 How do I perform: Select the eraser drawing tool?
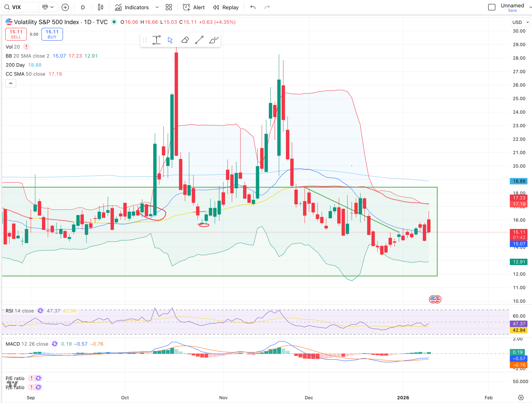point(185,40)
